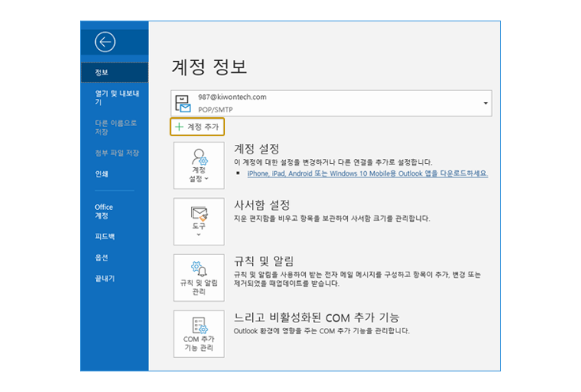Click the COM 추가 기능 관리 icon button
Viewport: 581px width, 392px height.
tap(198, 333)
